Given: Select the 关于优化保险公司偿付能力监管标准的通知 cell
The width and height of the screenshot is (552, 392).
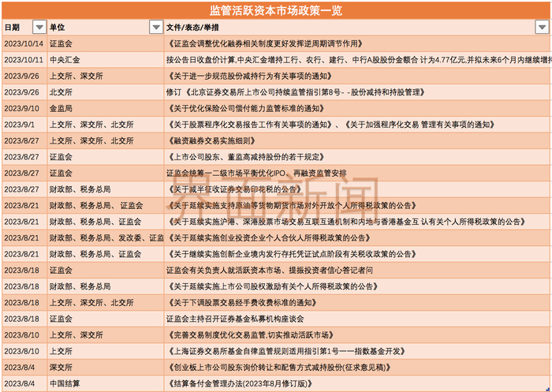Looking at the screenshot, I should (357, 109).
